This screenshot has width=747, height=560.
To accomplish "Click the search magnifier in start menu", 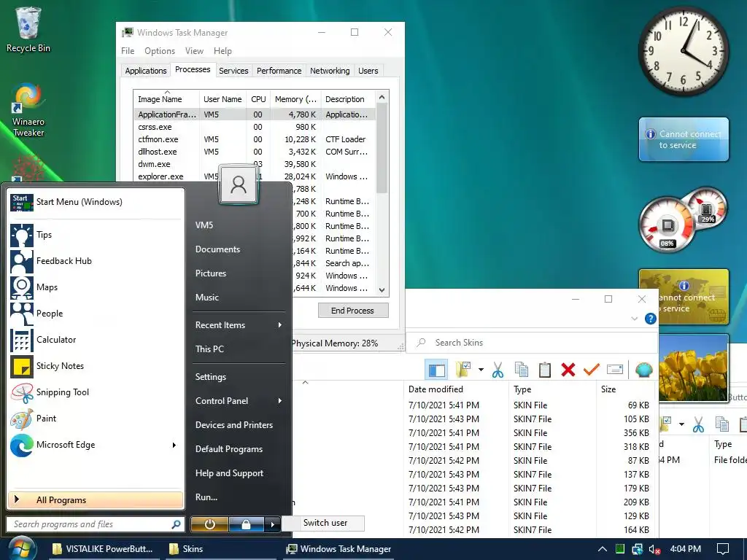I will coord(176,524).
